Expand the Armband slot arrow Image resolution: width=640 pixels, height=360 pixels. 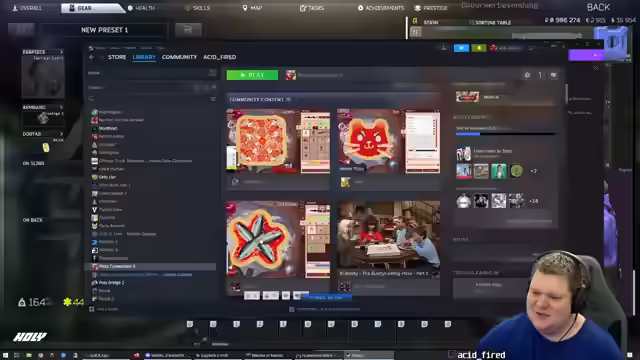tap(61, 107)
